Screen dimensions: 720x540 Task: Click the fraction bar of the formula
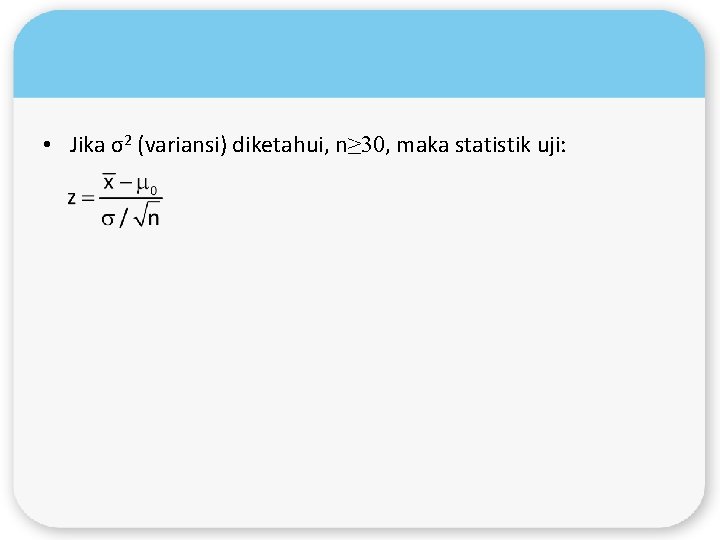pyautogui.click(x=131, y=199)
